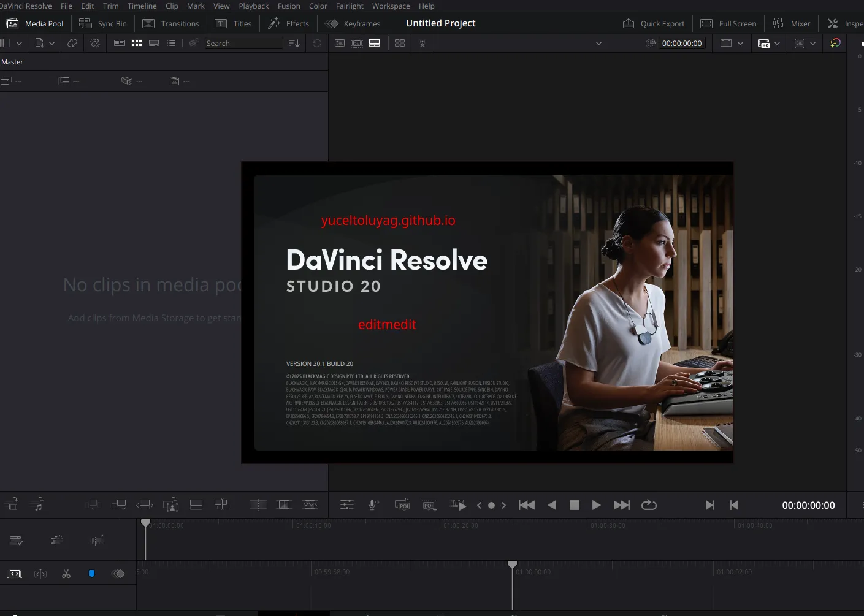Jump to the first frame
This screenshot has width=864, height=616.
click(x=527, y=505)
